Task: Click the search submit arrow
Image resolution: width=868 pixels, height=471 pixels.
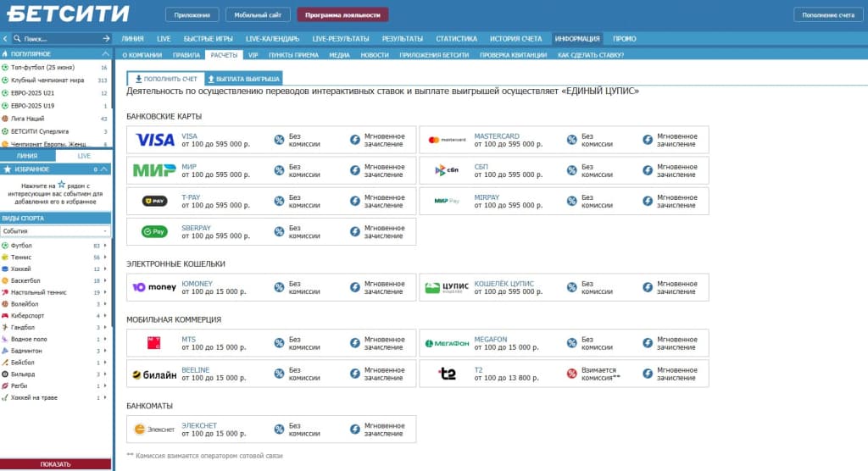Action: [106, 39]
